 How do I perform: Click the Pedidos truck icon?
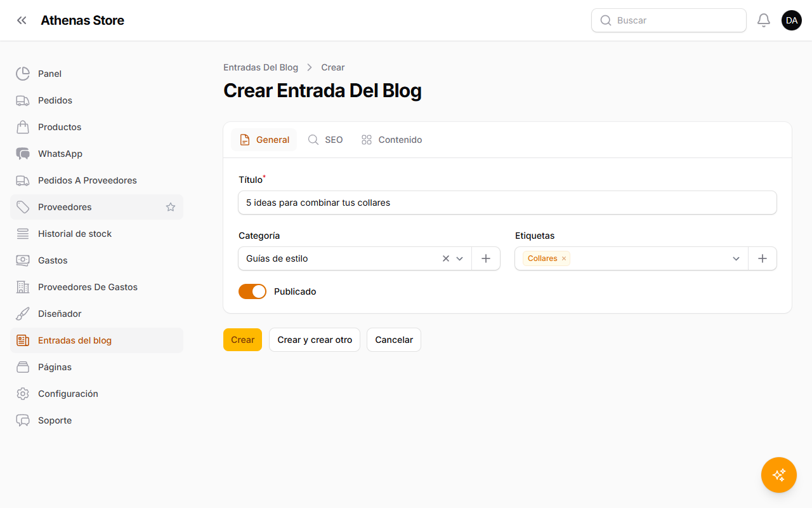pyautogui.click(x=23, y=100)
